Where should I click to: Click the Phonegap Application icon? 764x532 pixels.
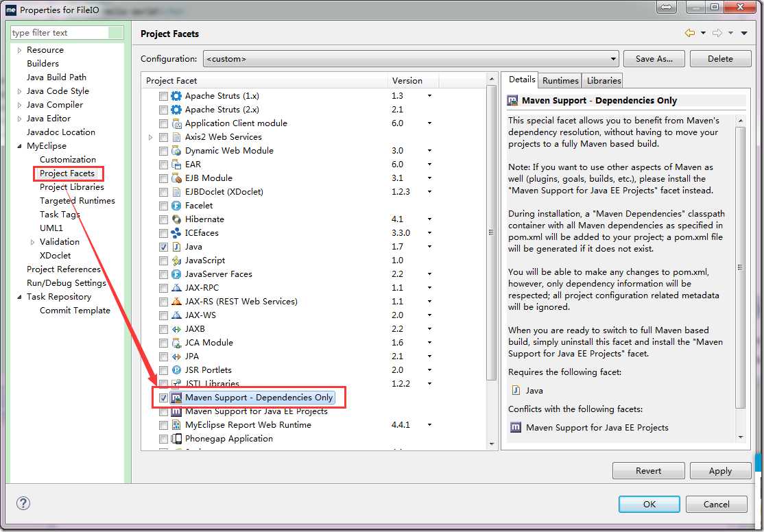[x=176, y=439]
